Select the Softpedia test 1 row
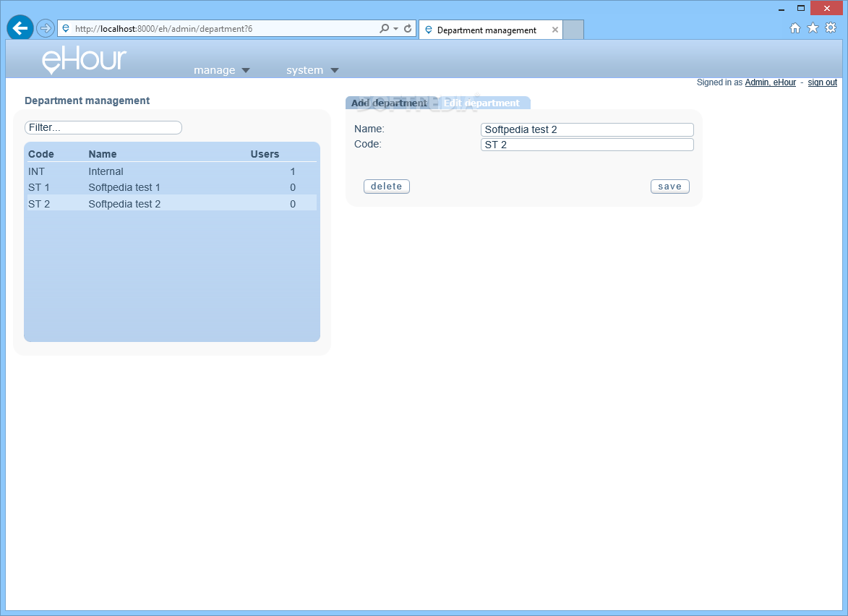848x616 pixels. point(172,187)
